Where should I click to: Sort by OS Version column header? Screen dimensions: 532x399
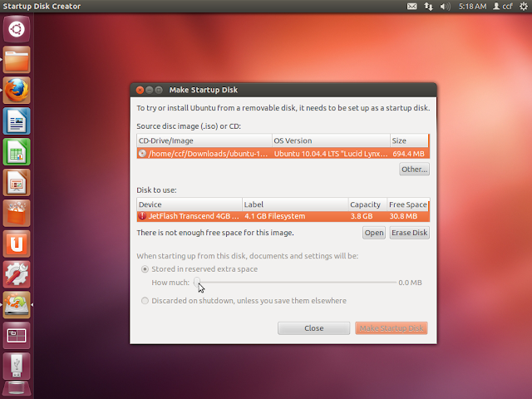coord(331,140)
